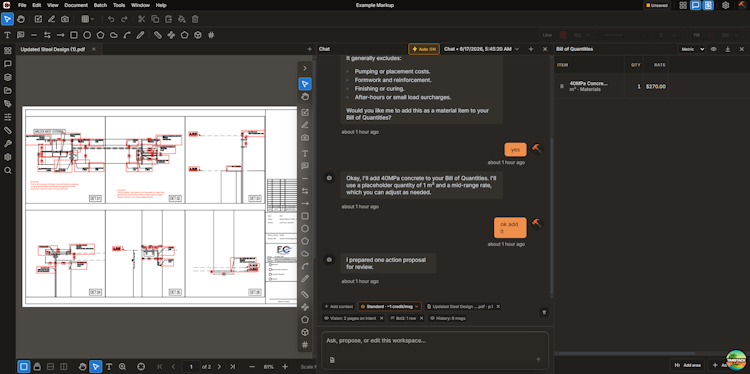Click the Add context button
The image size is (750, 374).
tap(339, 306)
